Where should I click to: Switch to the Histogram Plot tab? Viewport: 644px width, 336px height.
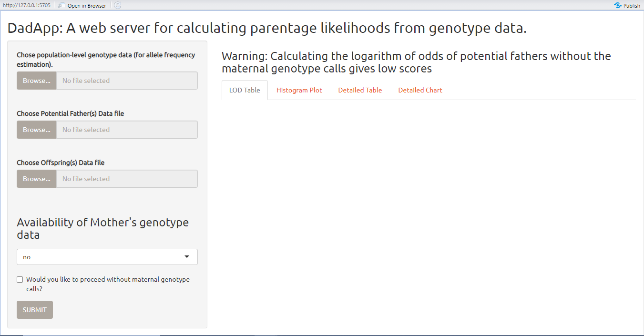(x=299, y=90)
